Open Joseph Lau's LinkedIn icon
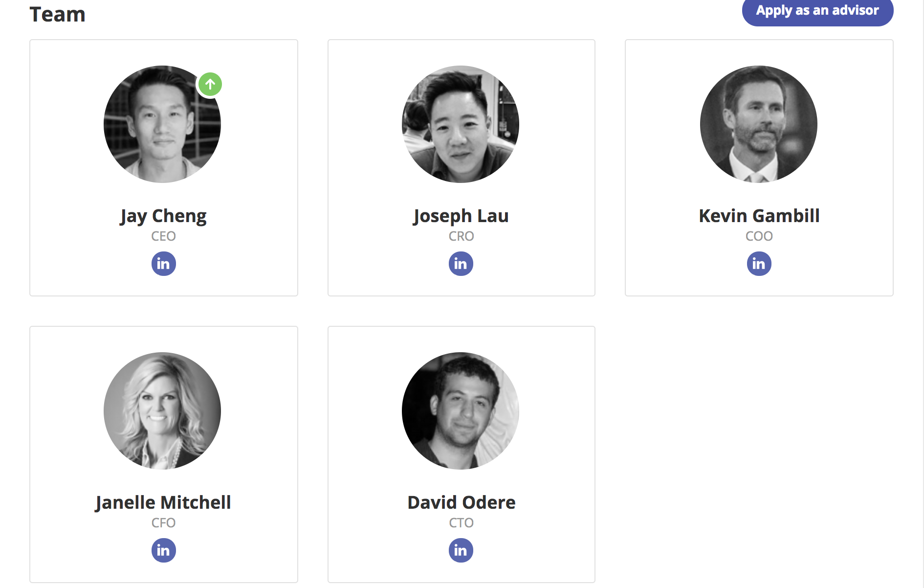Screen dimensions: 924x588 tap(461, 264)
